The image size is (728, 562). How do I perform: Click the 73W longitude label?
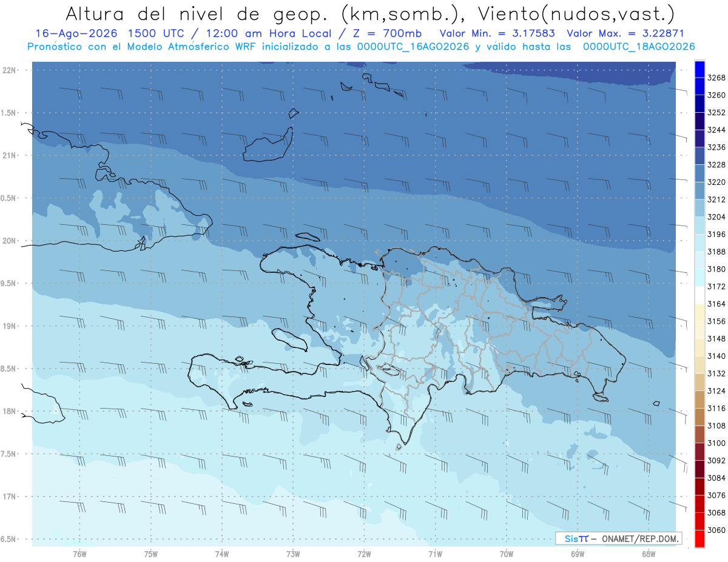tap(293, 554)
